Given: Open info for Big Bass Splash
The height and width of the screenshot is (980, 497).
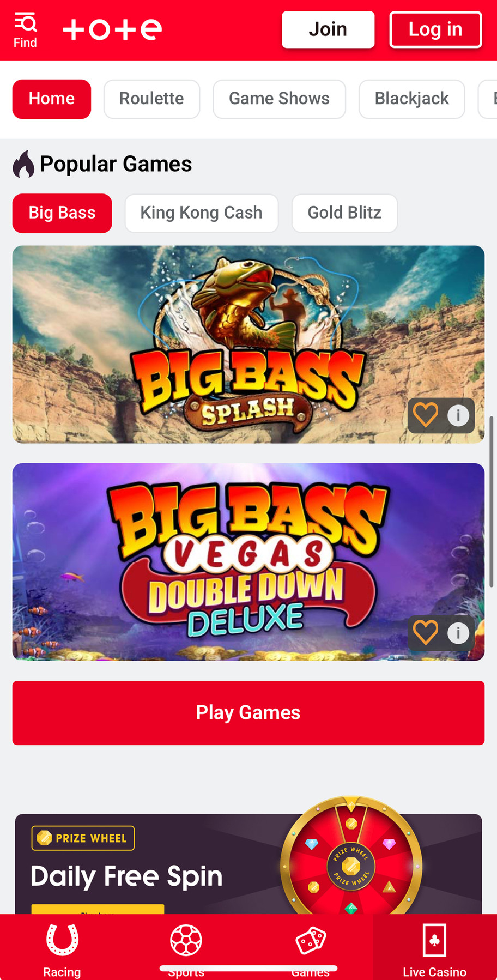Looking at the screenshot, I should 458,416.
